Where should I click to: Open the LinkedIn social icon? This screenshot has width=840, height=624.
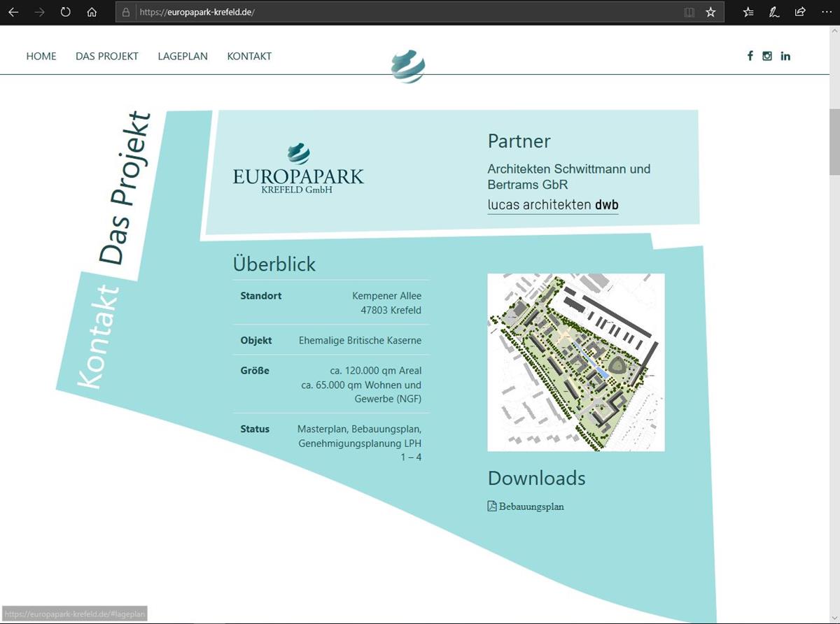(785, 56)
